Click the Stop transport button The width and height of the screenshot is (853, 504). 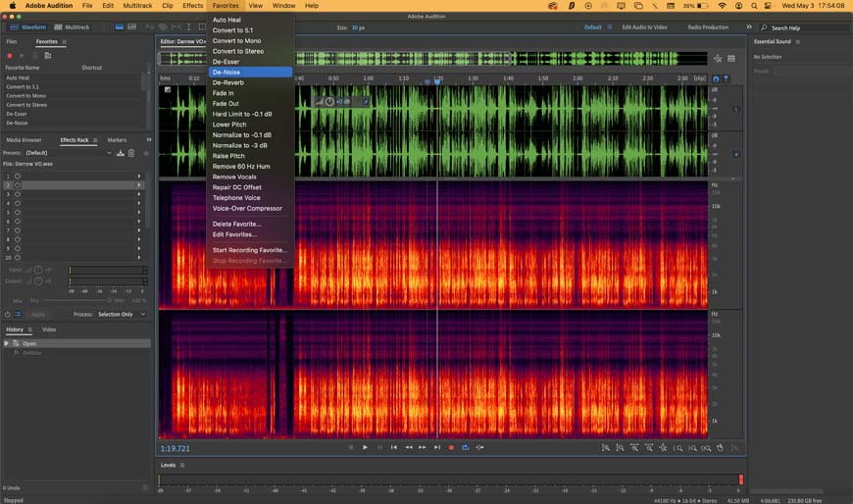pos(350,447)
